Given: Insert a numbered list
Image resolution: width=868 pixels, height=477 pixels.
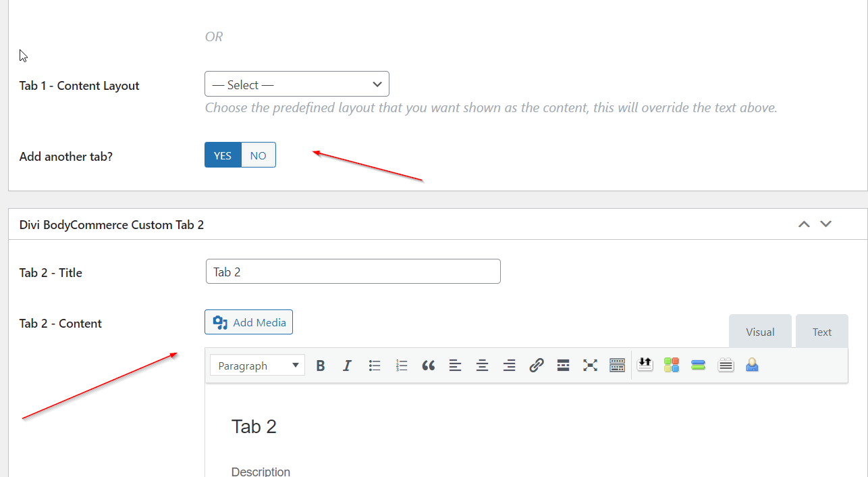Looking at the screenshot, I should pos(402,366).
